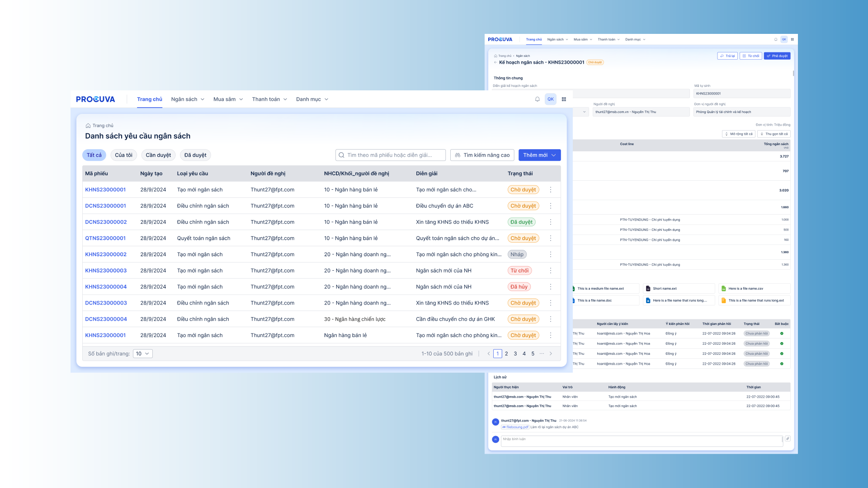Screen dimensions: 868x488
Task: Click the Thu gọn tất cả button
Action: pos(774,134)
